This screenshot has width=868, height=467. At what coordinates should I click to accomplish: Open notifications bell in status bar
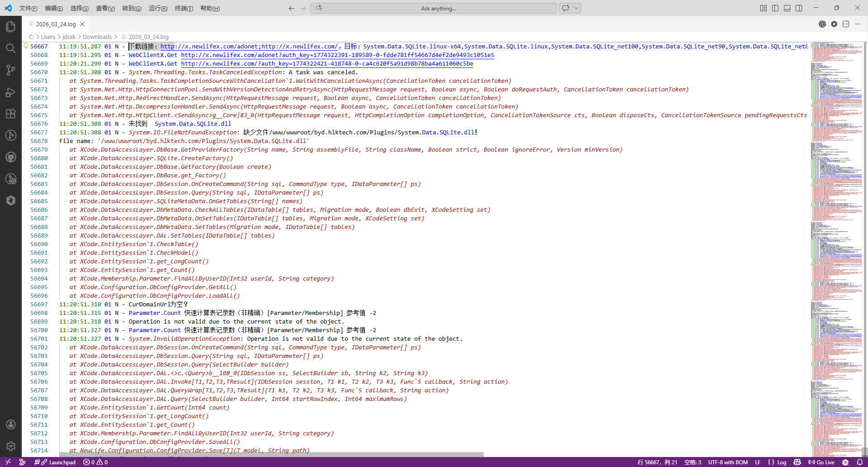(859, 462)
